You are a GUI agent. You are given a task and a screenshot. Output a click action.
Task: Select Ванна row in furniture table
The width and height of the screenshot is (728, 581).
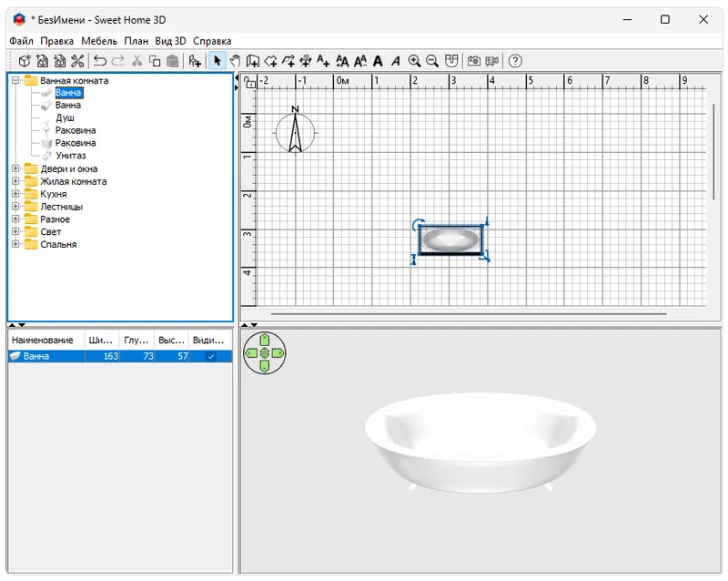(120, 356)
